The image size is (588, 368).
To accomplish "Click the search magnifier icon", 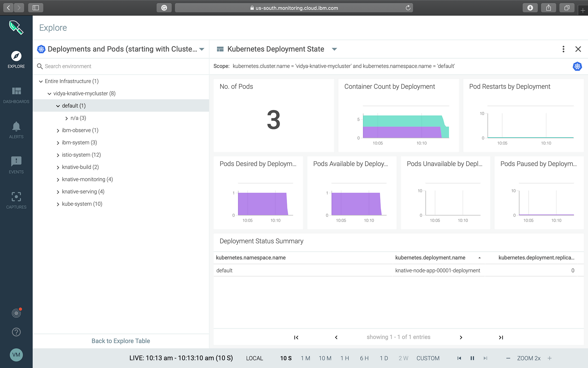I will point(40,67).
